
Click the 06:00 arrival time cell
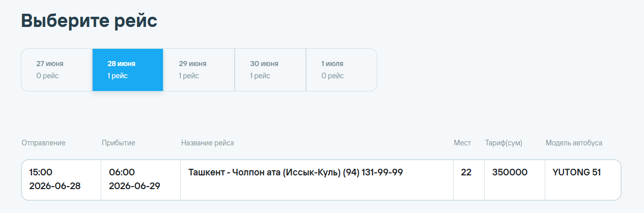[141, 180]
